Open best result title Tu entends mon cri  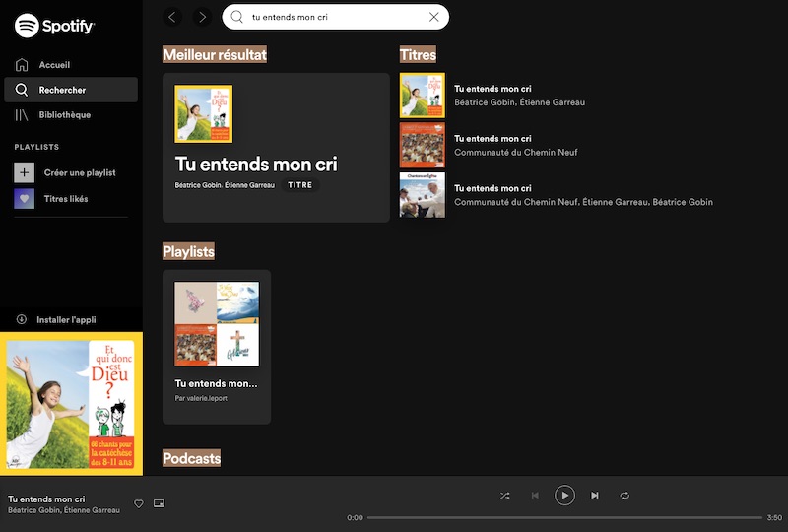pyautogui.click(x=256, y=164)
